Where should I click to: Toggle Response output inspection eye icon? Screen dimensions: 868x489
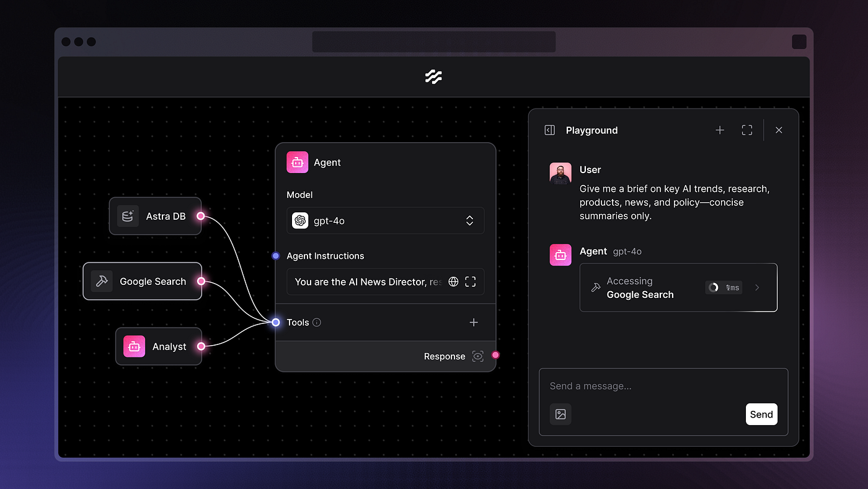pyautogui.click(x=477, y=356)
